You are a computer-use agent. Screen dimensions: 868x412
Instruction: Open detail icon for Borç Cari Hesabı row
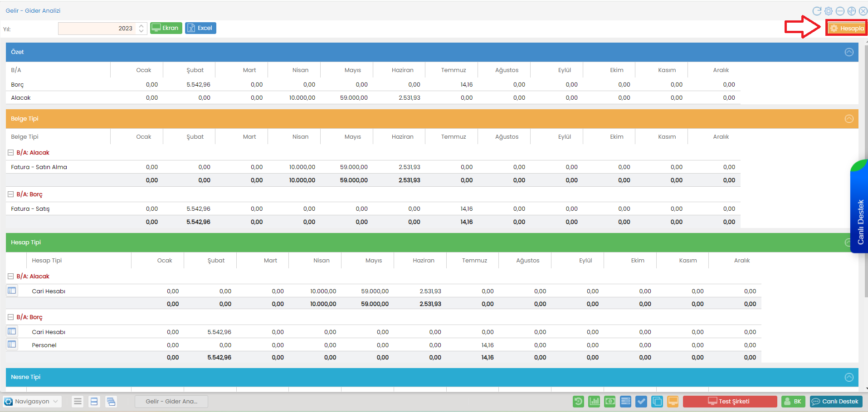click(x=12, y=331)
